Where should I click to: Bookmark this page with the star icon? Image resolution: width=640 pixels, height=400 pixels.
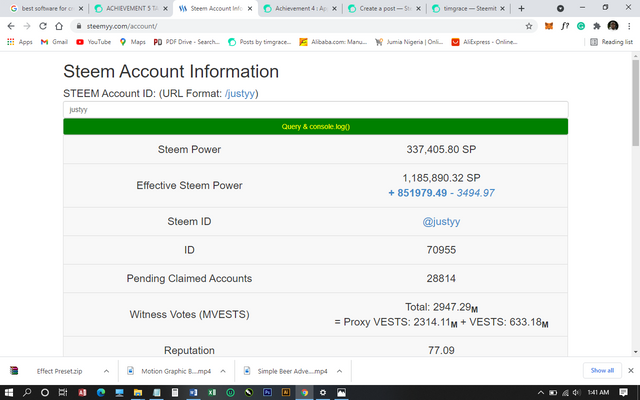[529, 26]
